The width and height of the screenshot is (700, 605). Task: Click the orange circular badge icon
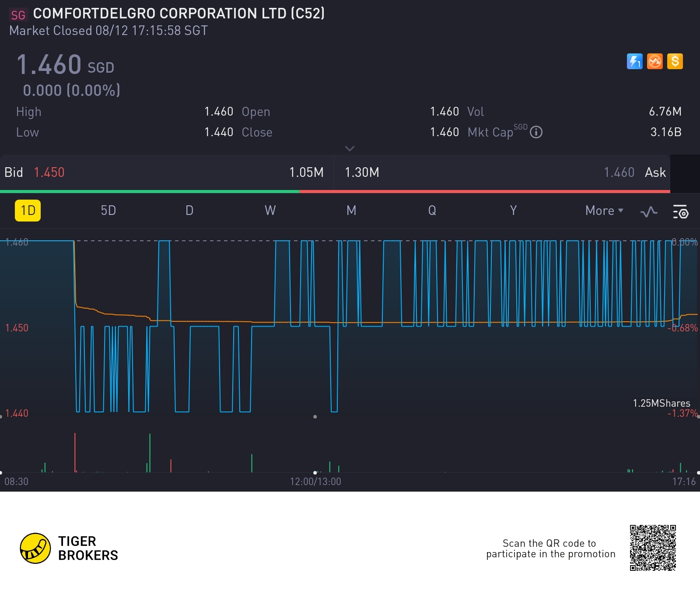[x=655, y=61]
